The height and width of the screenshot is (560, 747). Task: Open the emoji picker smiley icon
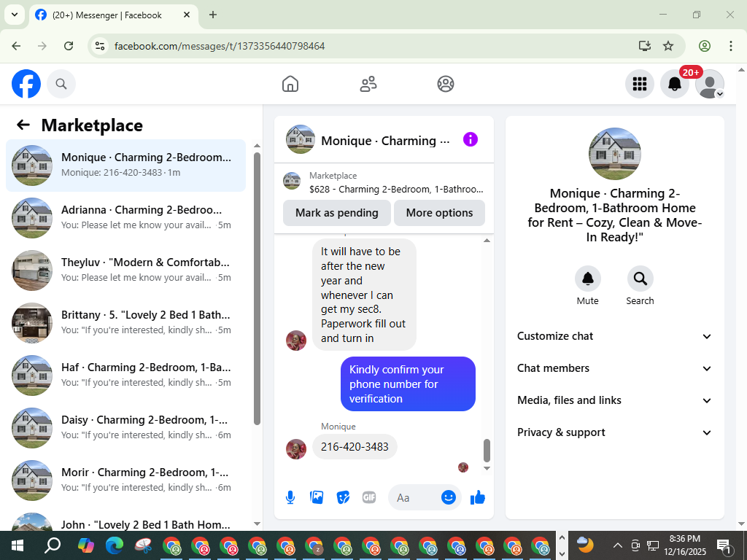pos(449,497)
